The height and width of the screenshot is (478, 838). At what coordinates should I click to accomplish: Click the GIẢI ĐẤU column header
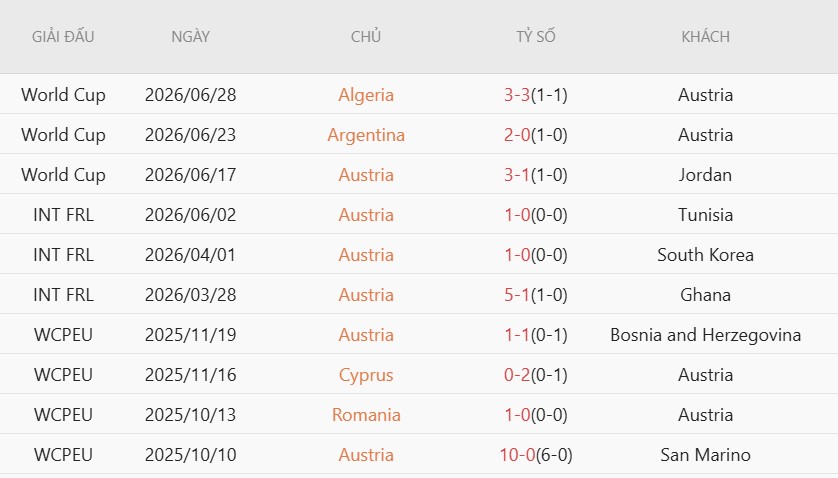(x=63, y=36)
